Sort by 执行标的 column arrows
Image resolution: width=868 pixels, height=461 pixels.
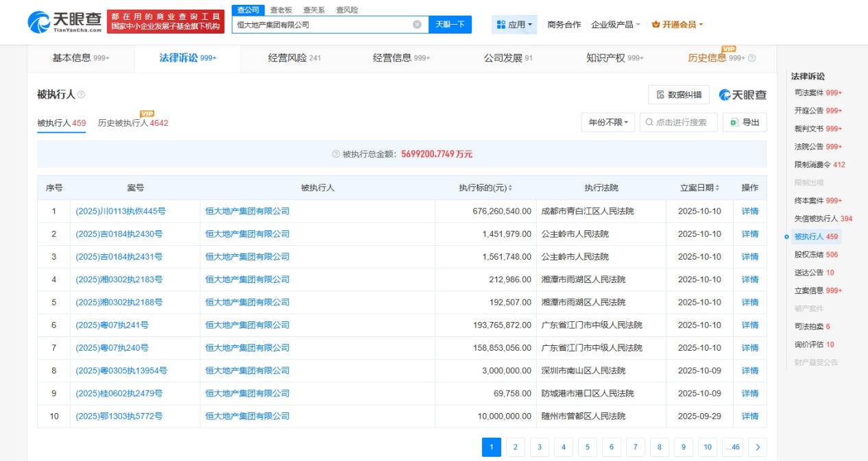(510, 188)
